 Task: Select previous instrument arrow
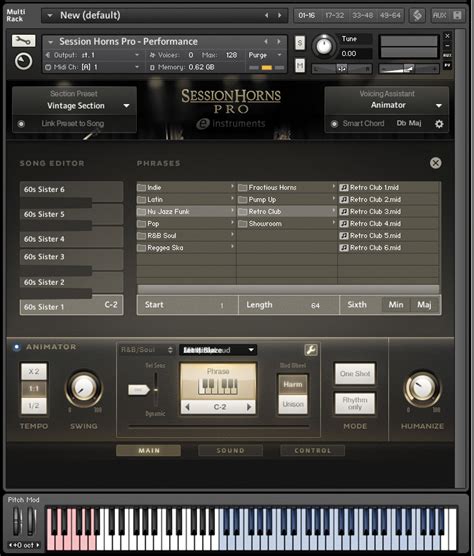[x=266, y=41]
